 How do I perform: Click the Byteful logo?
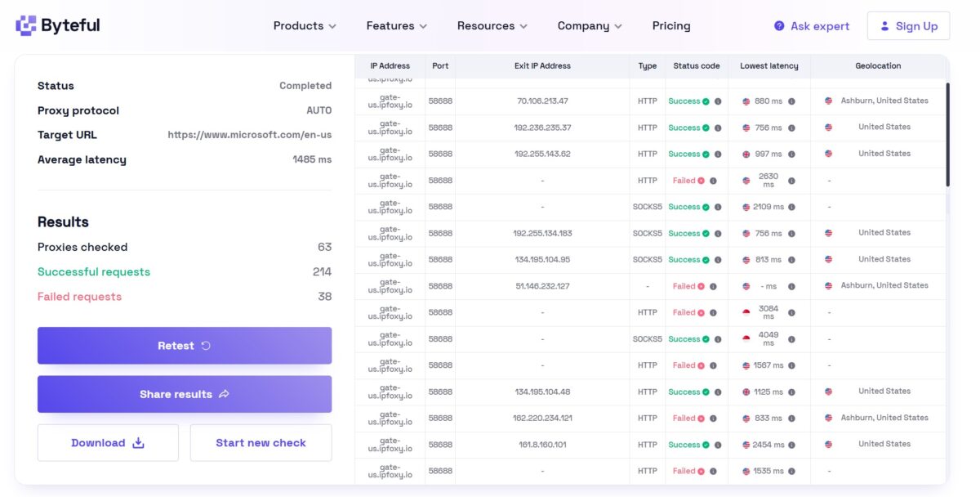[58, 25]
